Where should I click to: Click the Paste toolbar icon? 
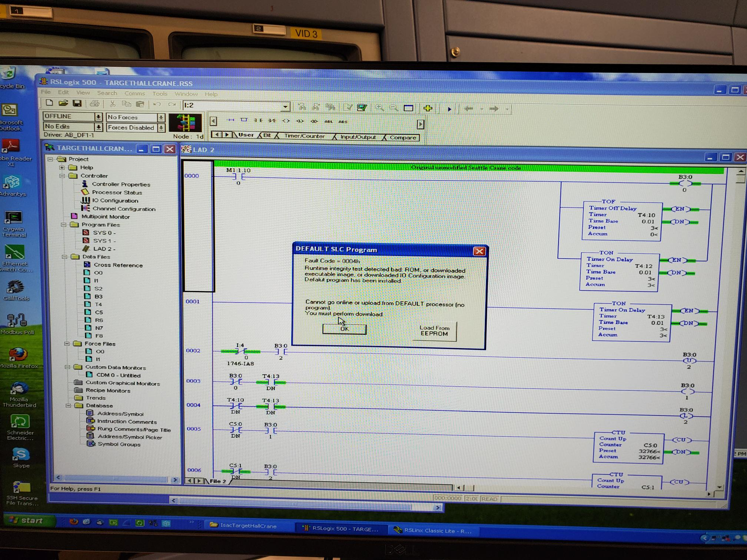pyautogui.click(x=140, y=104)
